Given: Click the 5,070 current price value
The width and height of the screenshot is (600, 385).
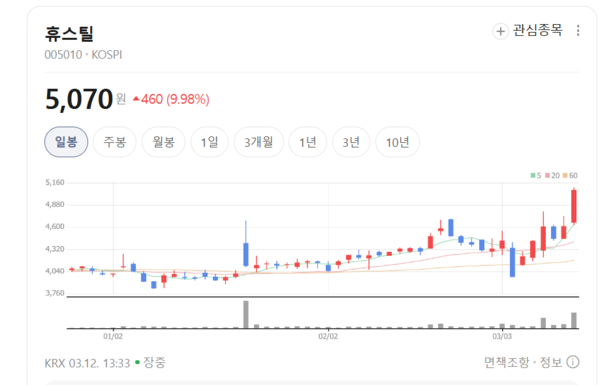Looking at the screenshot, I should point(79,99).
